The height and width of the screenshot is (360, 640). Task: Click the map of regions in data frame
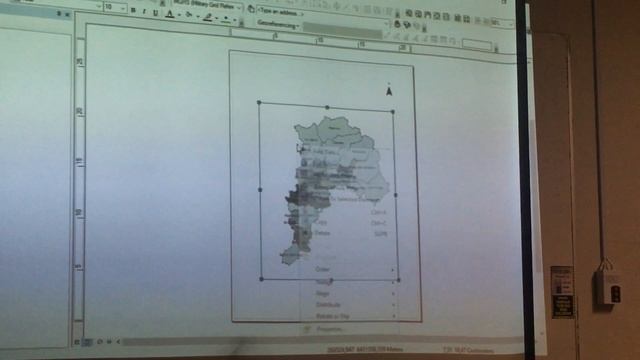[335, 190]
